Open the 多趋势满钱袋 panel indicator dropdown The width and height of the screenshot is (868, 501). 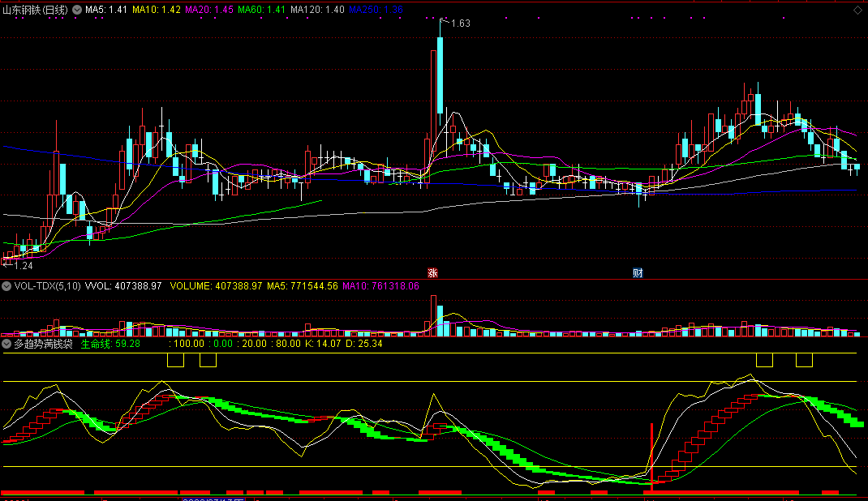(x=6, y=344)
